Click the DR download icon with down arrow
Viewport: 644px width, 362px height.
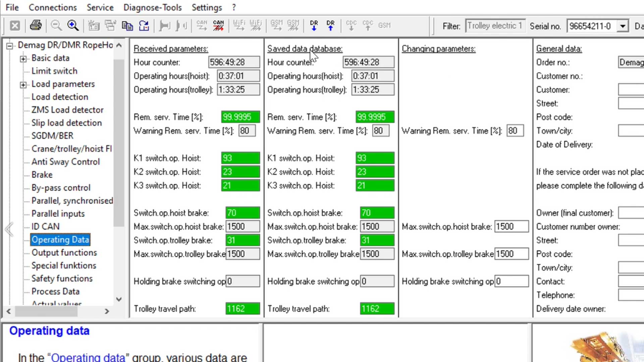[x=314, y=25]
